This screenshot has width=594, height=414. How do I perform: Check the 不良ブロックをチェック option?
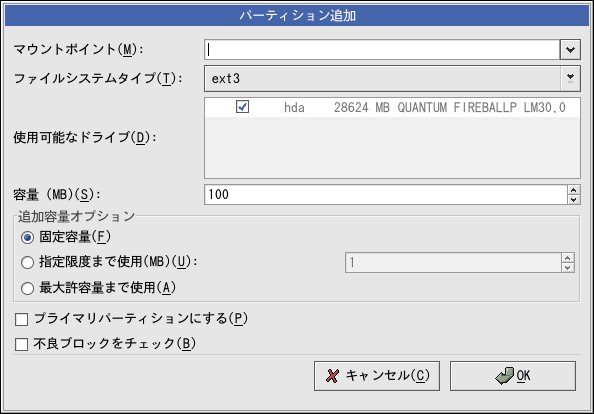(22, 344)
